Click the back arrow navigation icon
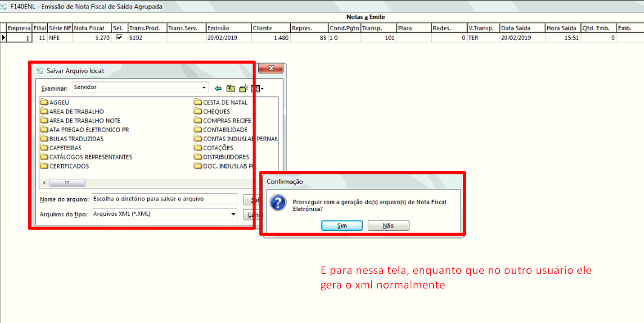This screenshot has height=323, width=644. (x=219, y=88)
